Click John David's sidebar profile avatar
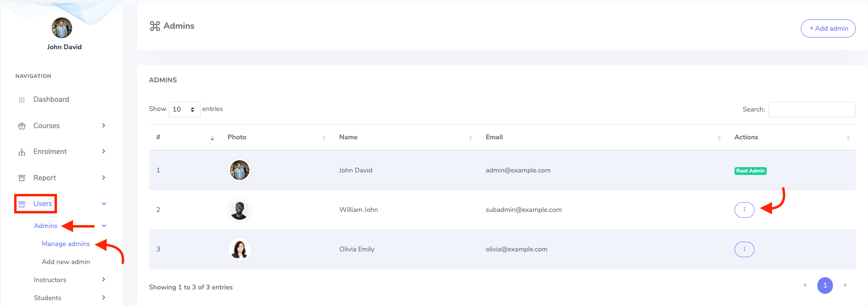This screenshot has height=306, width=868. point(62,28)
